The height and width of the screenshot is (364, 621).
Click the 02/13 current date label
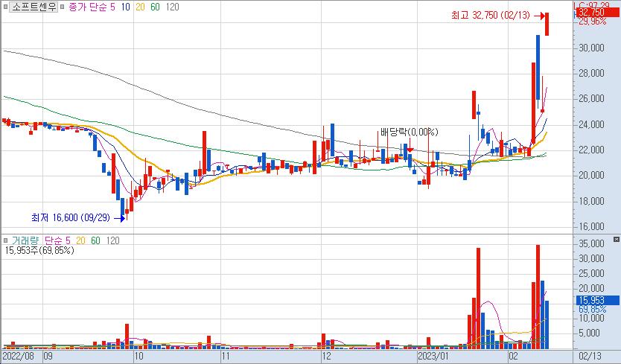pos(590,355)
